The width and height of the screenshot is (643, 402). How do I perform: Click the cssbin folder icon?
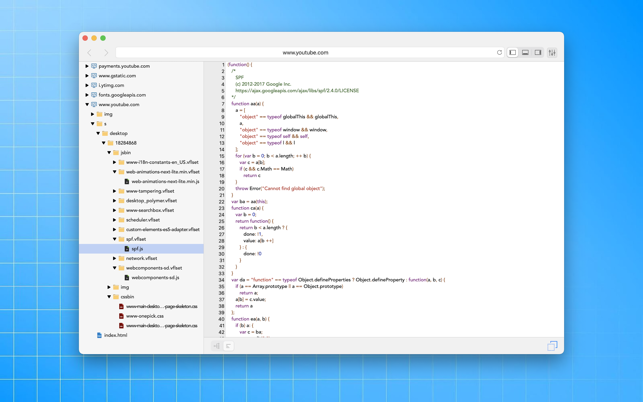[116, 297]
